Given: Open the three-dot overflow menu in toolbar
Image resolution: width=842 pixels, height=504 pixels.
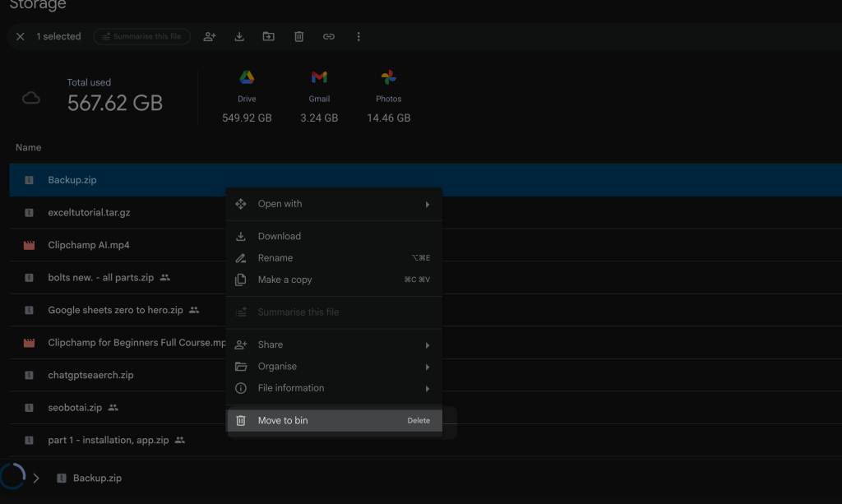Looking at the screenshot, I should tap(358, 36).
